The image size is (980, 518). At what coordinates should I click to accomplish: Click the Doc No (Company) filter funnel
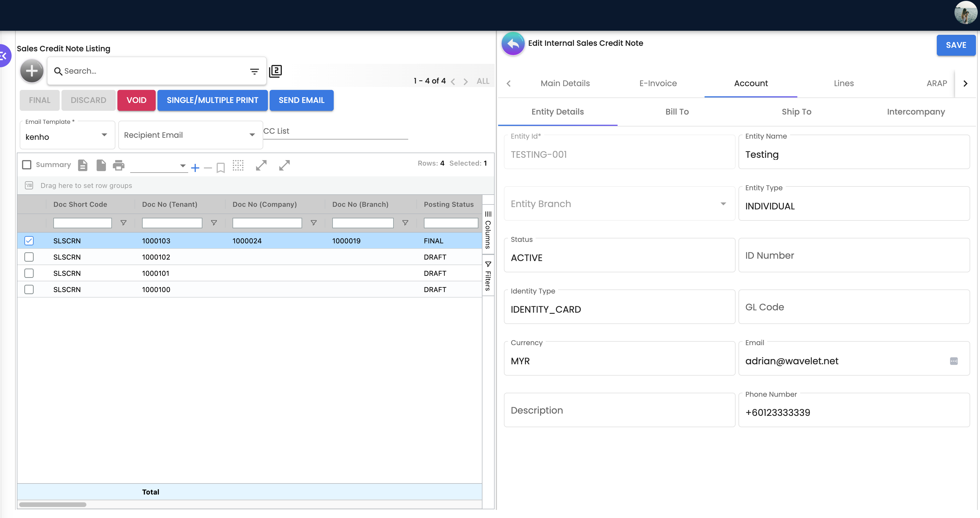[x=313, y=223]
